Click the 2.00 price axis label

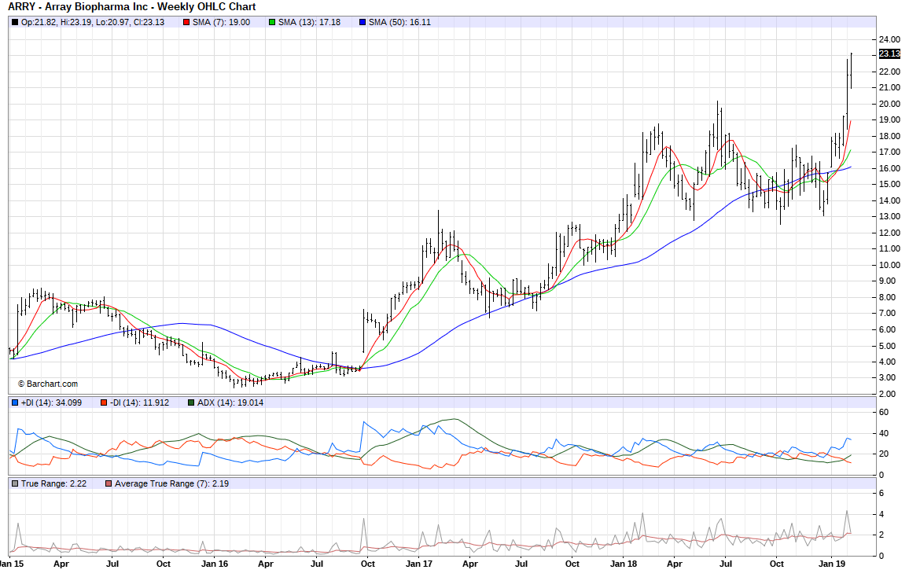[889, 394]
